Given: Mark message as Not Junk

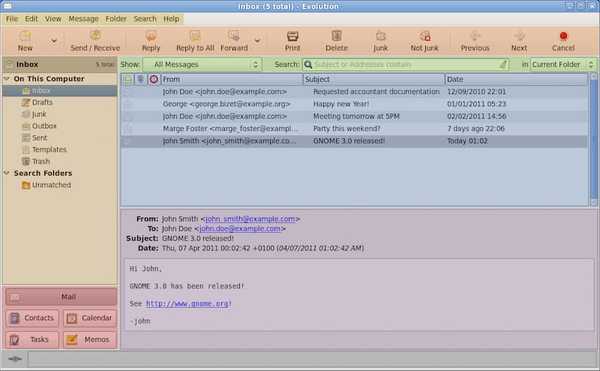Looking at the screenshot, I should point(424,41).
